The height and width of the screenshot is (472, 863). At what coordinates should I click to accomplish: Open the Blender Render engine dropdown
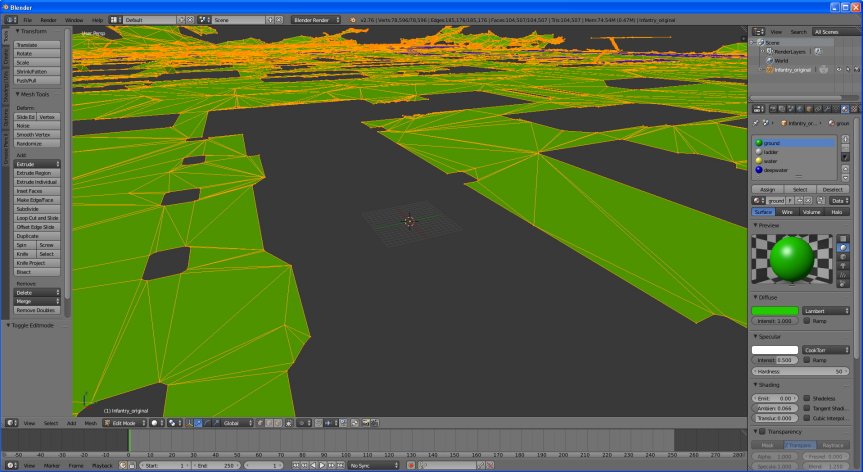(x=315, y=20)
